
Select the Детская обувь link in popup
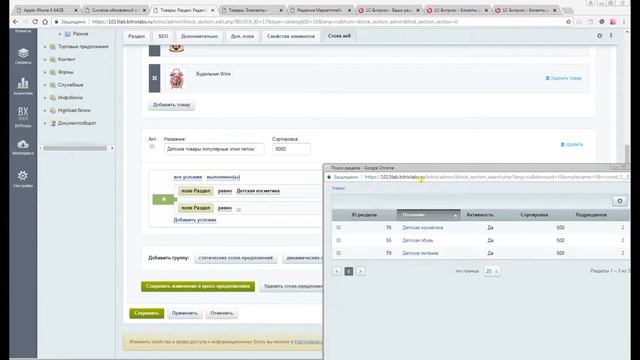coord(418,240)
